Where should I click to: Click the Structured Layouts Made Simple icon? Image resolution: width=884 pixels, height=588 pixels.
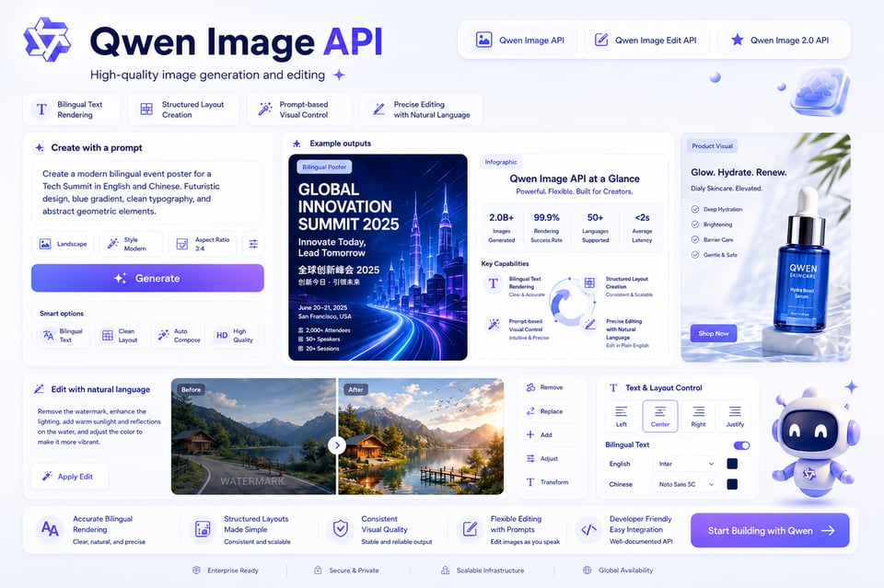click(x=203, y=529)
